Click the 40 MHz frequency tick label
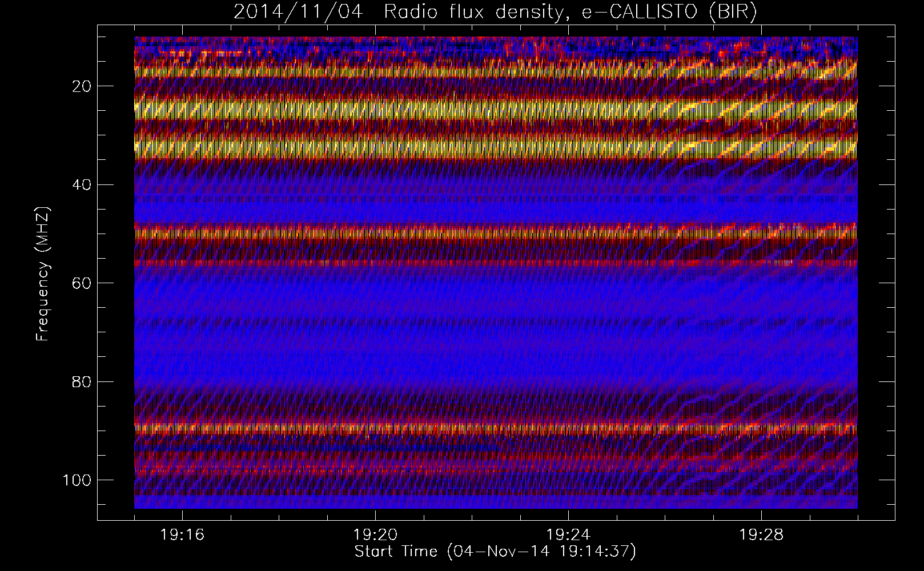Screen dimensions: 924x571 pyautogui.click(x=82, y=185)
